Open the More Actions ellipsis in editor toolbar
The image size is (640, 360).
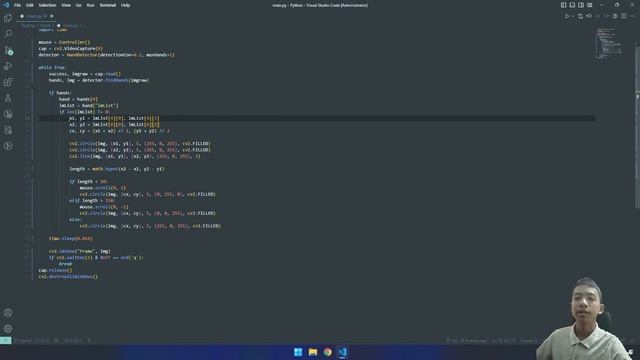[x=632, y=16]
